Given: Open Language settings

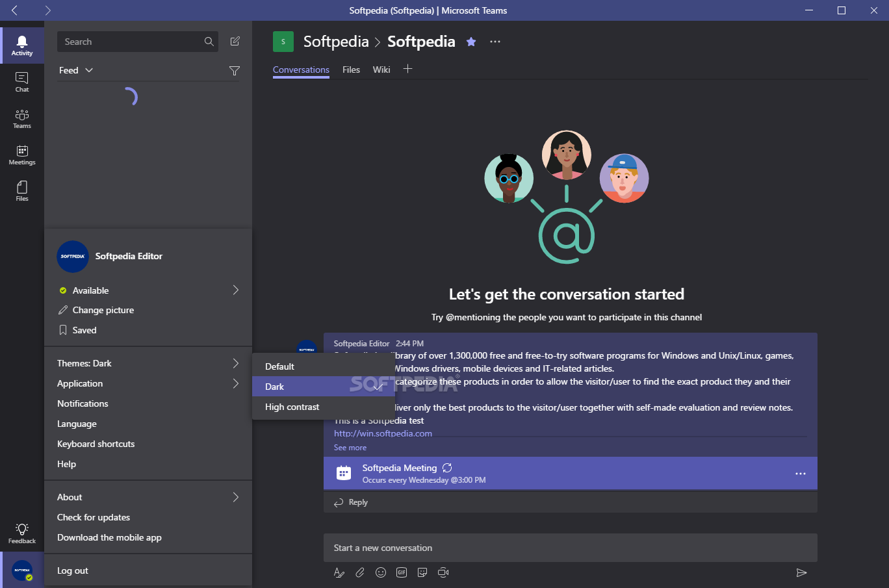Looking at the screenshot, I should tap(77, 424).
